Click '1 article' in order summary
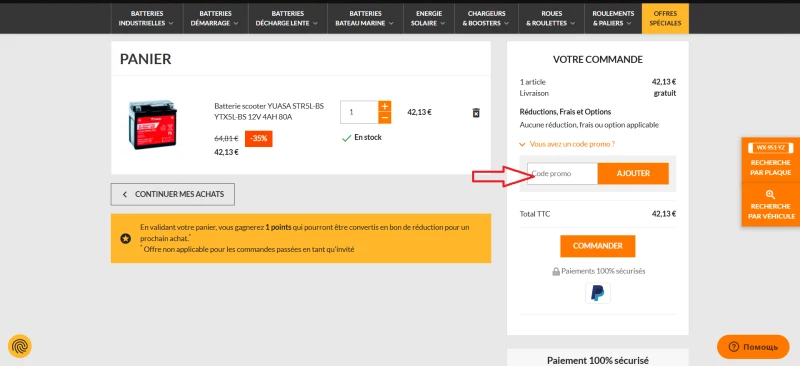This screenshot has height=366, width=800. (533, 82)
